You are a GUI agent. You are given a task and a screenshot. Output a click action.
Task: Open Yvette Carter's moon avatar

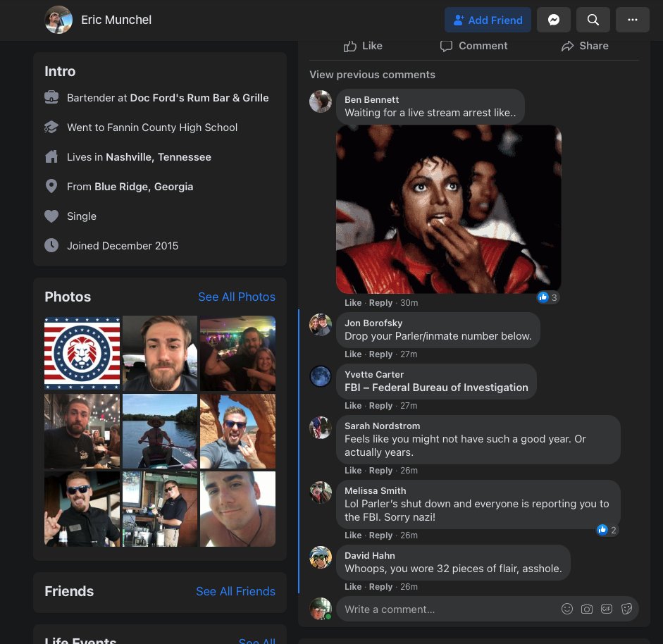tap(321, 376)
